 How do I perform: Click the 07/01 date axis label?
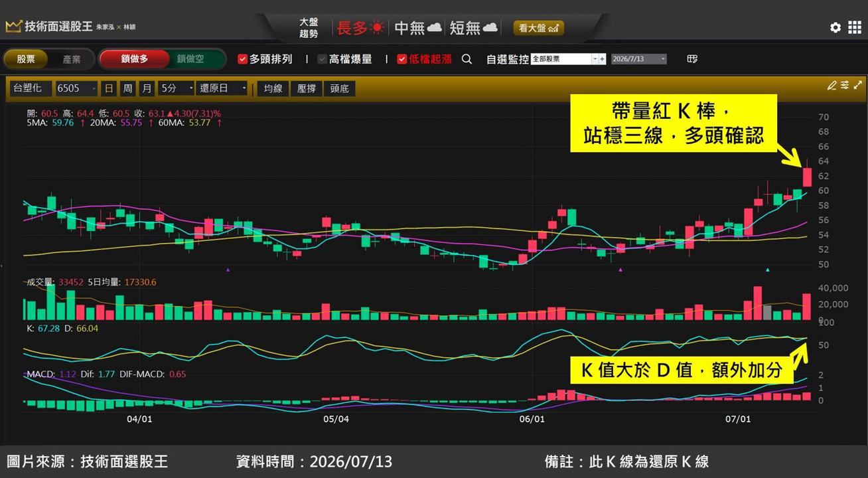click(x=738, y=419)
